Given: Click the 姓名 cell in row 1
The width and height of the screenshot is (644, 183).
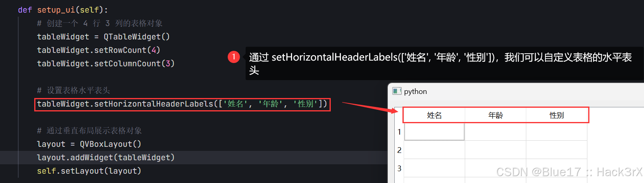Looking at the screenshot, I should point(434,132).
